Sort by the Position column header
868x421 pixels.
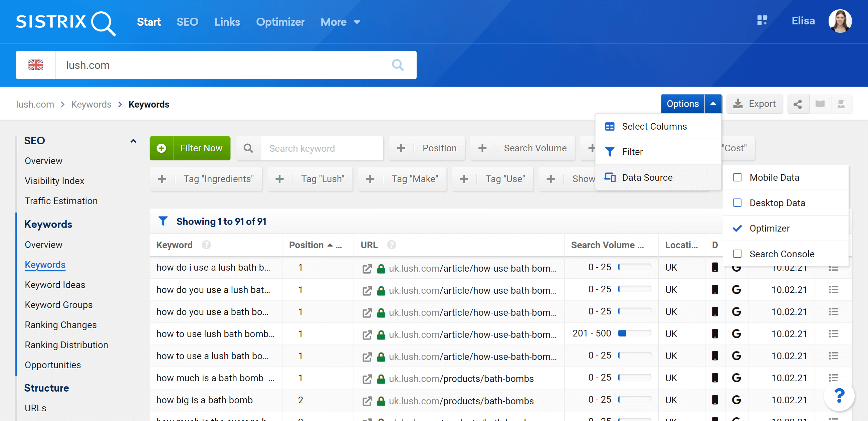click(315, 245)
